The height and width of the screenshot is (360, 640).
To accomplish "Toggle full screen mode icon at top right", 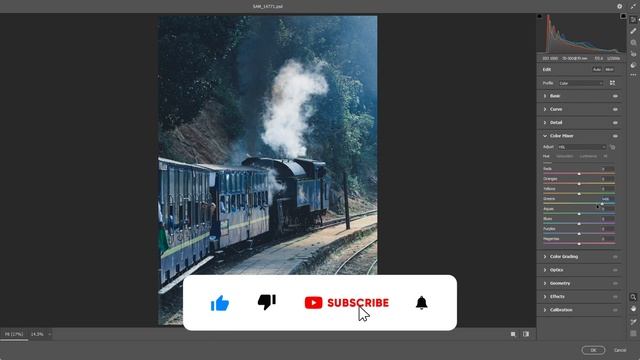I will tap(633, 6).
